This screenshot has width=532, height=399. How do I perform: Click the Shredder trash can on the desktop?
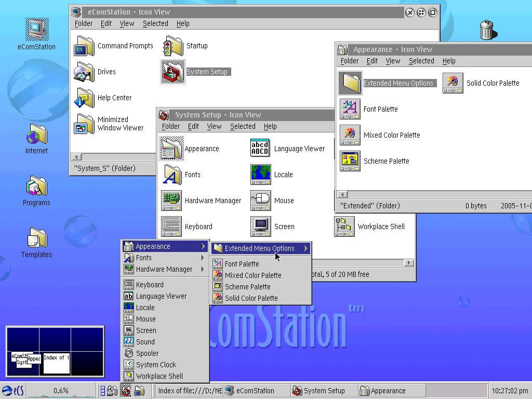click(x=488, y=30)
